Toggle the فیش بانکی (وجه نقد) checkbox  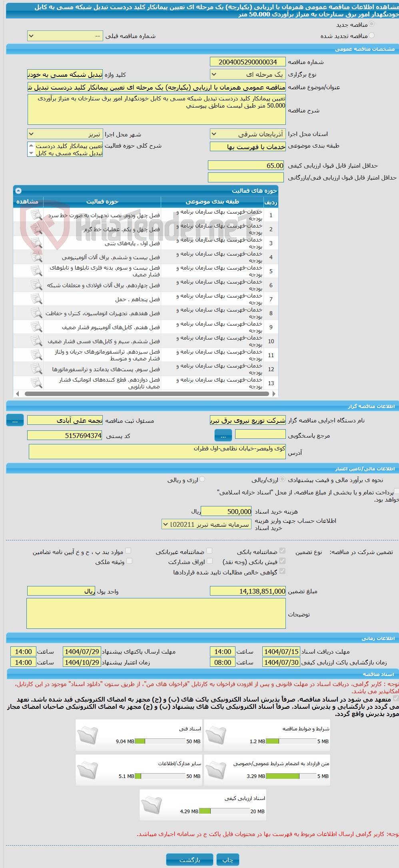[x=282, y=561]
